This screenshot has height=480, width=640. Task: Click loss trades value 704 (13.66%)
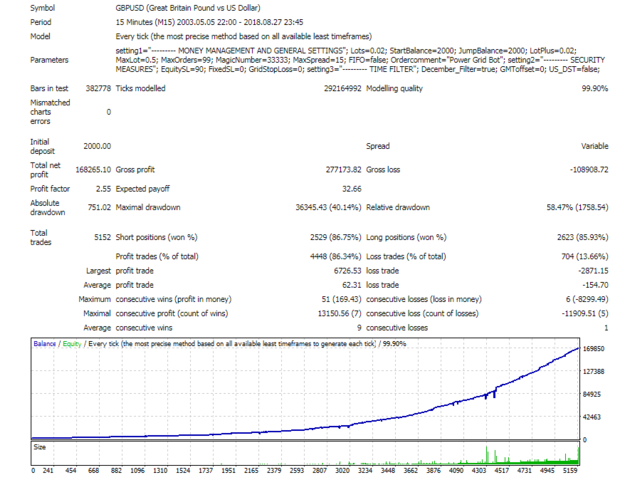(585, 256)
